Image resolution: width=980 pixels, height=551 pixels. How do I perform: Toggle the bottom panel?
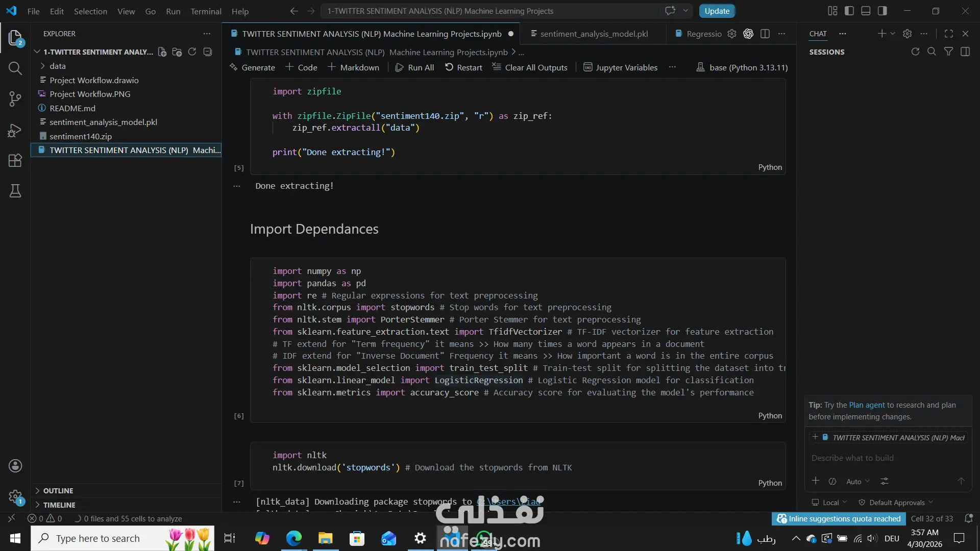[x=866, y=11]
